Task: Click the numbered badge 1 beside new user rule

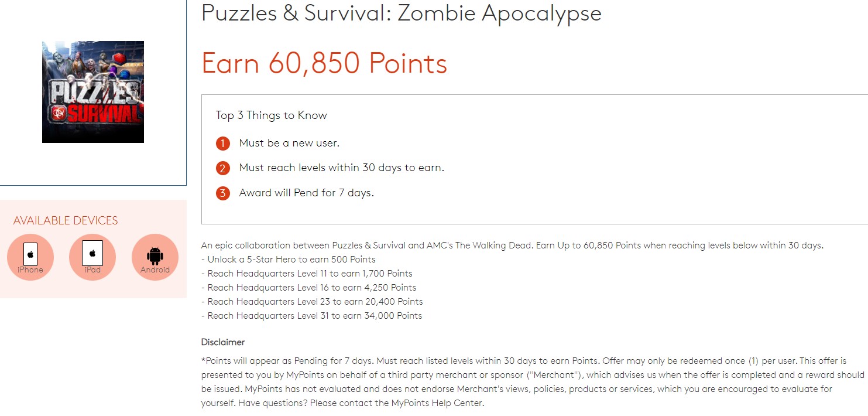Action: click(x=223, y=143)
